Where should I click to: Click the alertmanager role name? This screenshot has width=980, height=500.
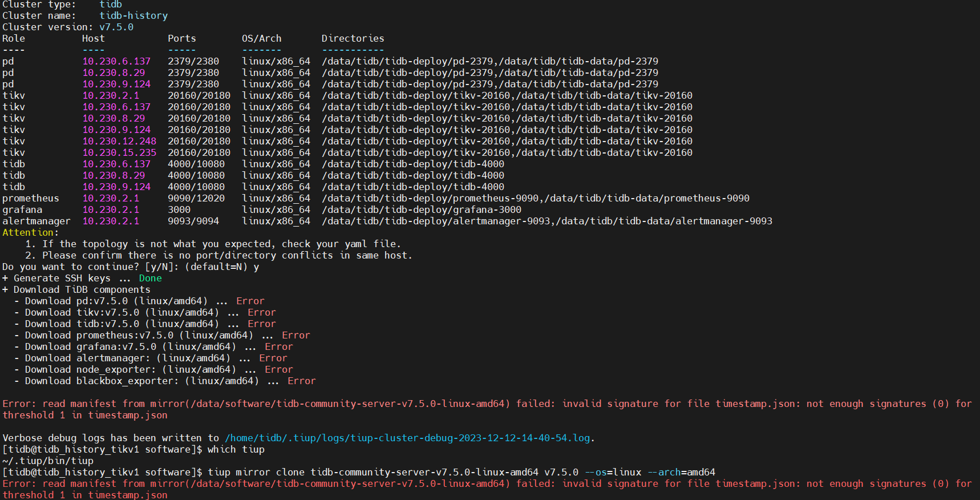(37, 221)
